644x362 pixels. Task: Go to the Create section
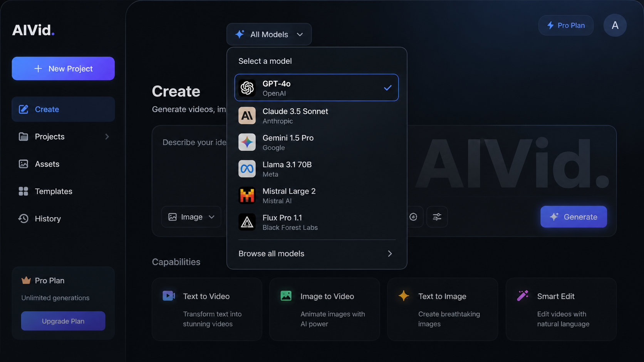(63, 109)
